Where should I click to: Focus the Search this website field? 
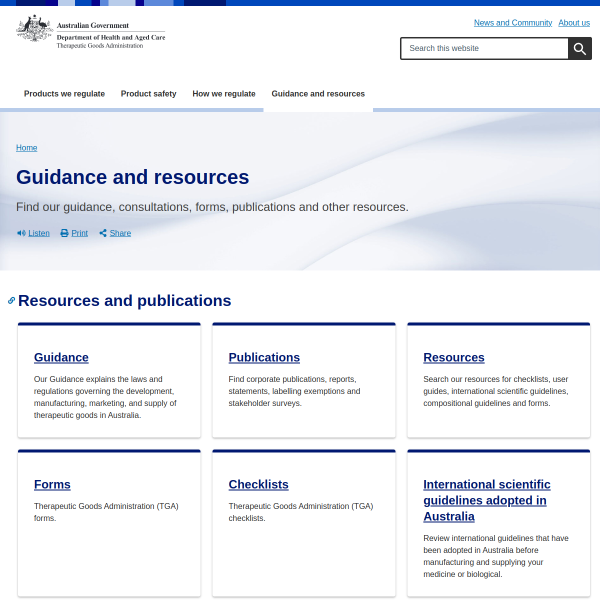pos(484,49)
